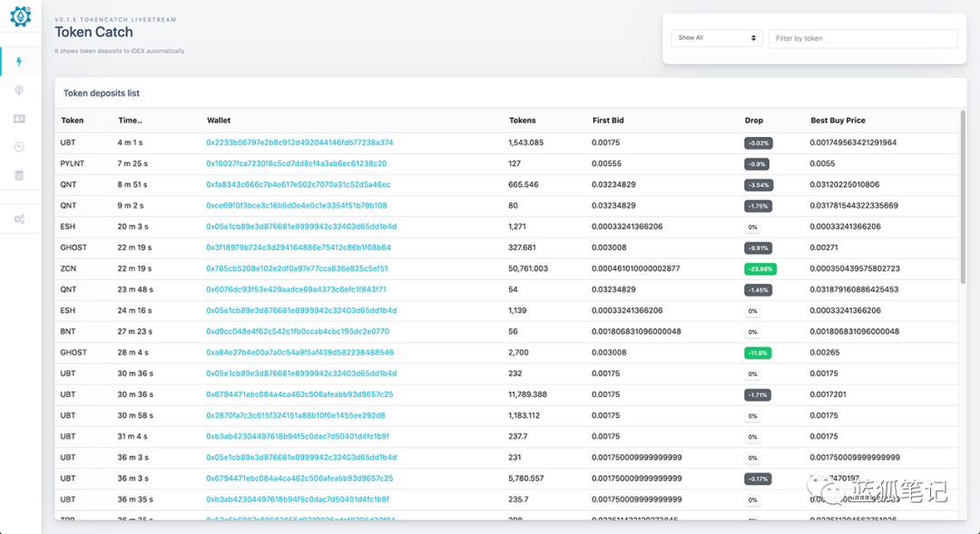980x534 pixels.
Task: Sort by the Drop column header
Action: [x=754, y=121]
